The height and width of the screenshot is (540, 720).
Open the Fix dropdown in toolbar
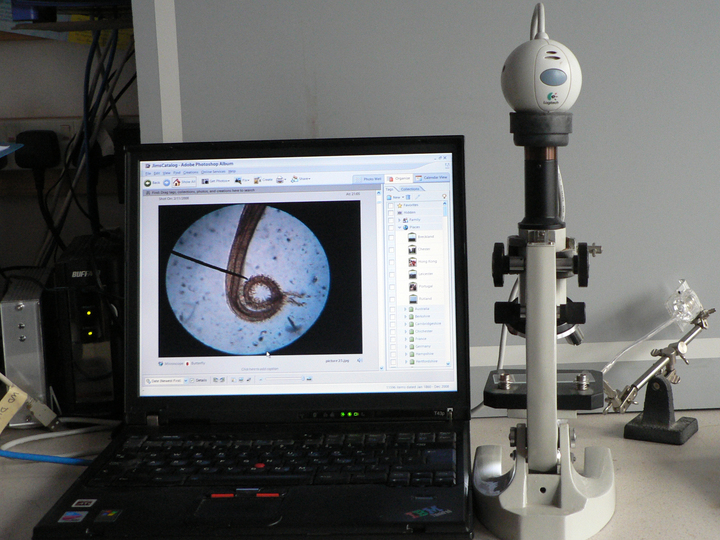pyautogui.click(x=242, y=181)
